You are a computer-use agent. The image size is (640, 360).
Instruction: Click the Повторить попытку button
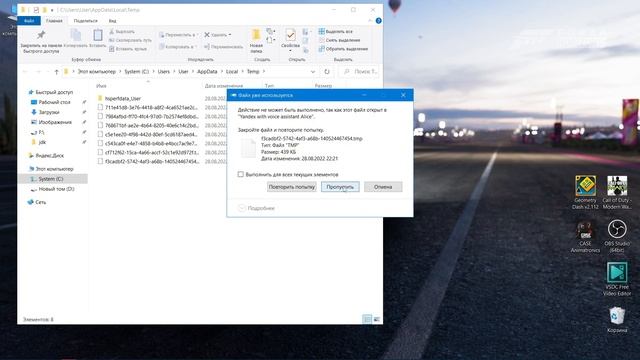pos(291,187)
